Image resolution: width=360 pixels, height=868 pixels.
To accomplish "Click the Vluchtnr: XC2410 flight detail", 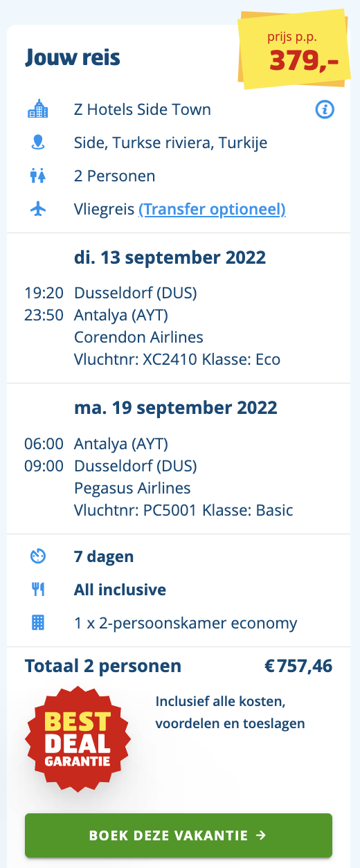I will tap(136, 360).
